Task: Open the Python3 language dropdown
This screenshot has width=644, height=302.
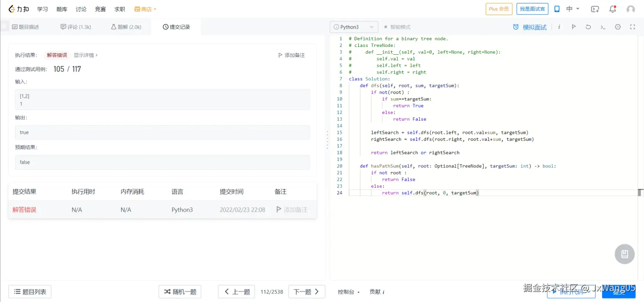Action: pyautogui.click(x=354, y=27)
